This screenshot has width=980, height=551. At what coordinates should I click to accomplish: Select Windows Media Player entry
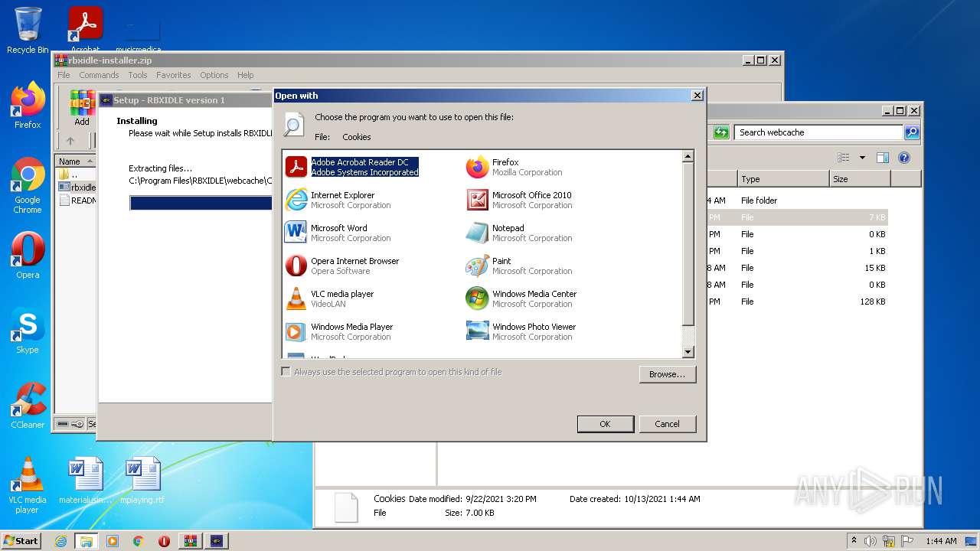pyautogui.click(x=339, y=331)
